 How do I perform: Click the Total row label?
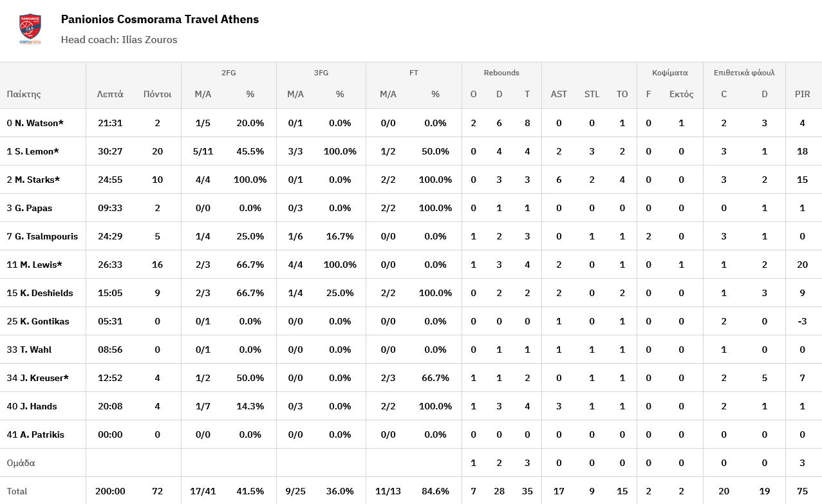(x=17, y=491)
